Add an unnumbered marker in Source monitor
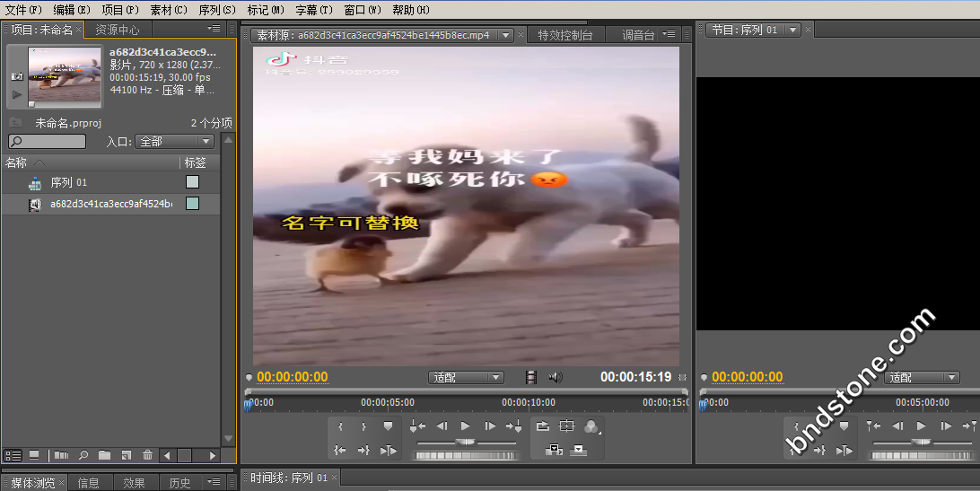Image resolution: width=980 pixels, height=491 pixels. [388, 426]
